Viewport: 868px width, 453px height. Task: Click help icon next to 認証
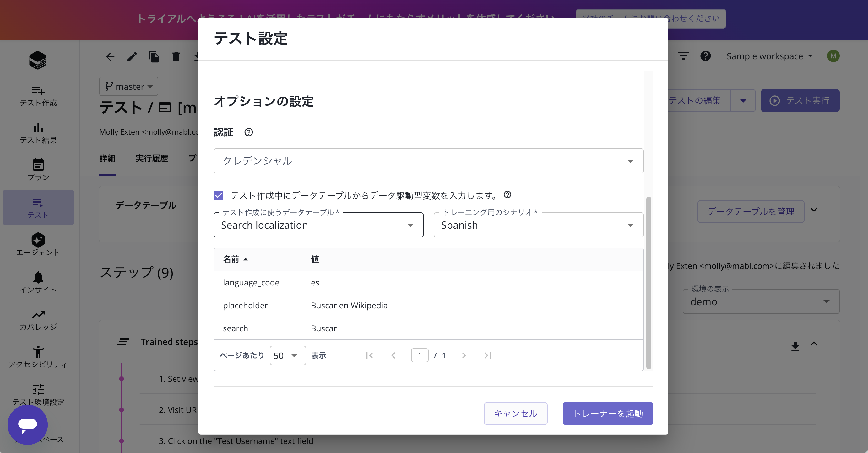tap(249, 132)
